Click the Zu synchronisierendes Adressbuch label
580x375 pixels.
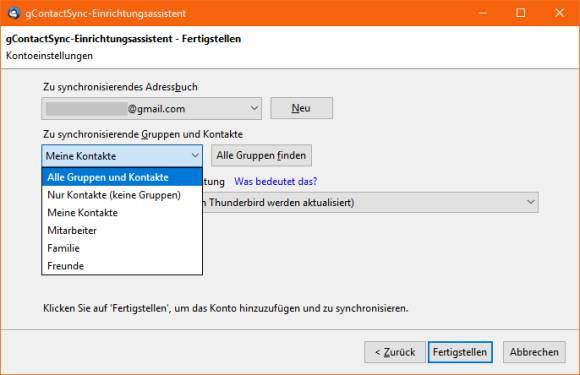(x=120, y=87)
